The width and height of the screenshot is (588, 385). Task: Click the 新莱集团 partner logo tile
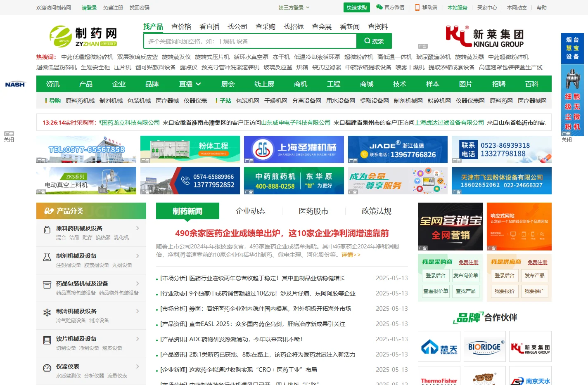[530, 347]
